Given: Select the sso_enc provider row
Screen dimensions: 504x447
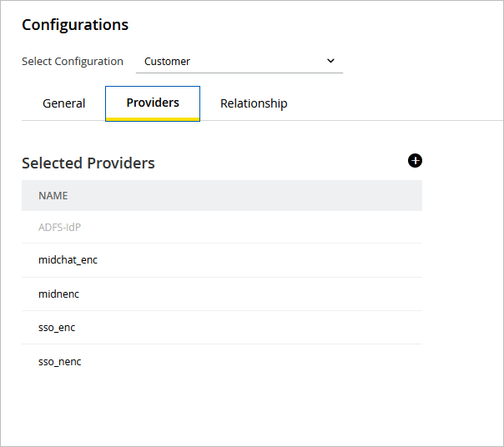Looking at the screenshot, I should 222,328.
